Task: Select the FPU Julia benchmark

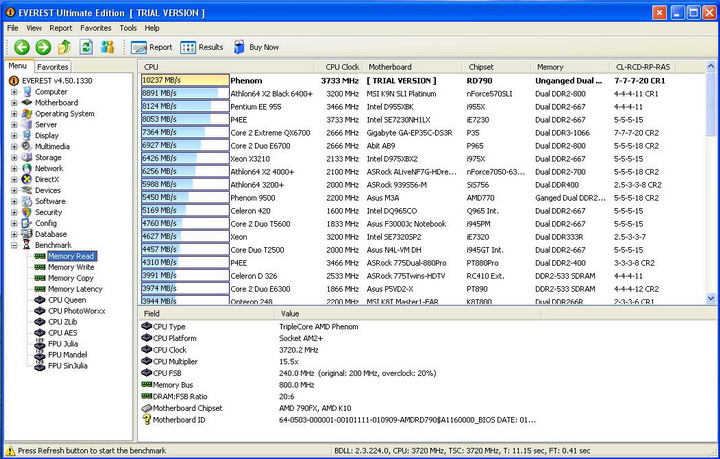Action: click(x=63, y=344)
